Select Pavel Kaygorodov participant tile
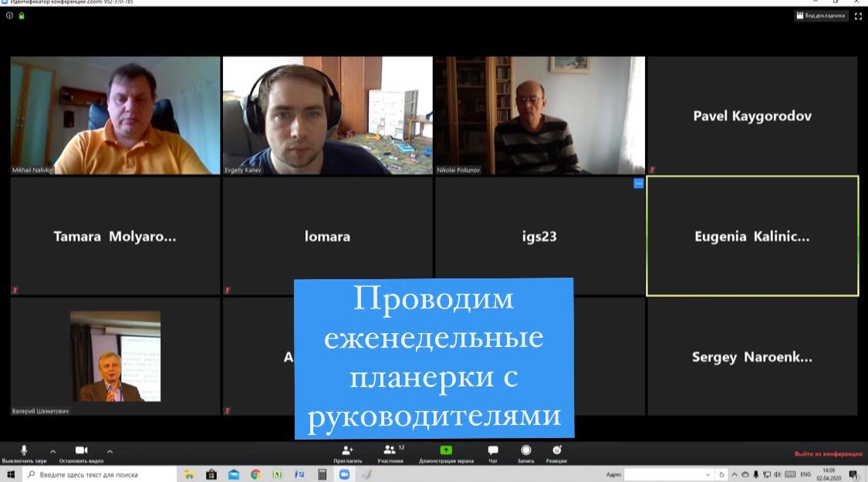 click(x=751, y=116)
